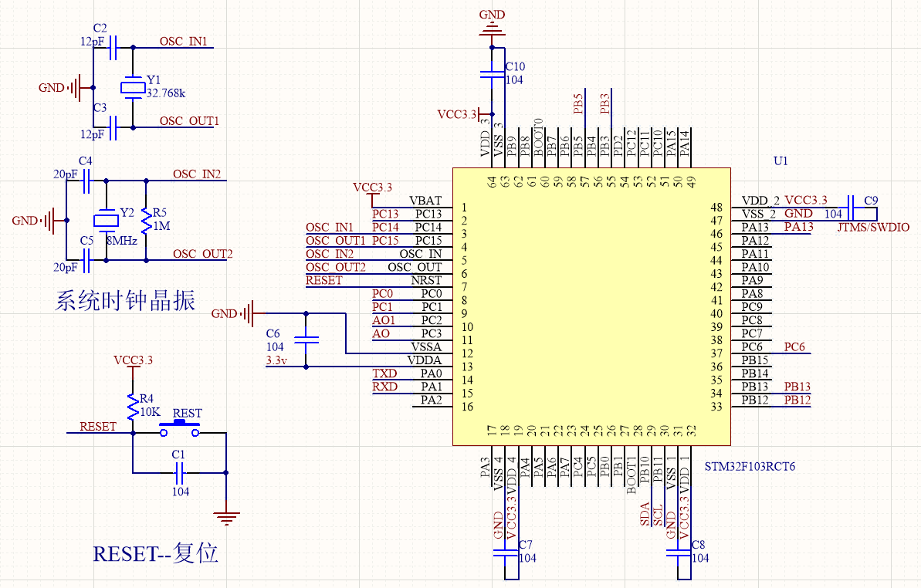Image resolution: width=921 pixels, height=588 pixels.
Task: Select the RESET net label near R4
Action: pos(98,427)
